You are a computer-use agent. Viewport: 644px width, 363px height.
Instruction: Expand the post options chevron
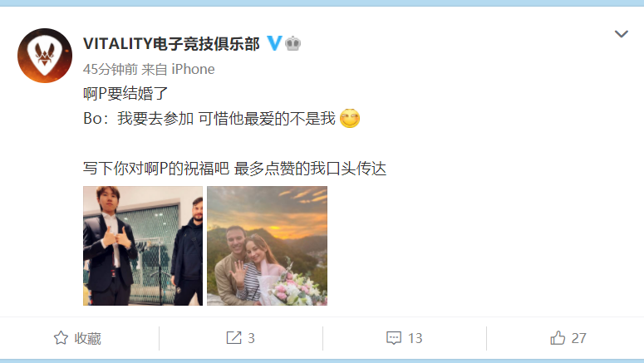click(621, 34)
